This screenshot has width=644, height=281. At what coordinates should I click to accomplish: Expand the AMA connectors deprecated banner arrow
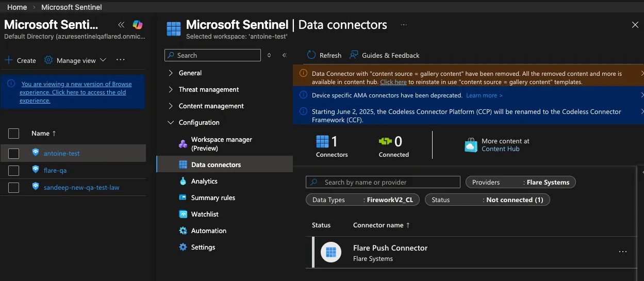641,95
